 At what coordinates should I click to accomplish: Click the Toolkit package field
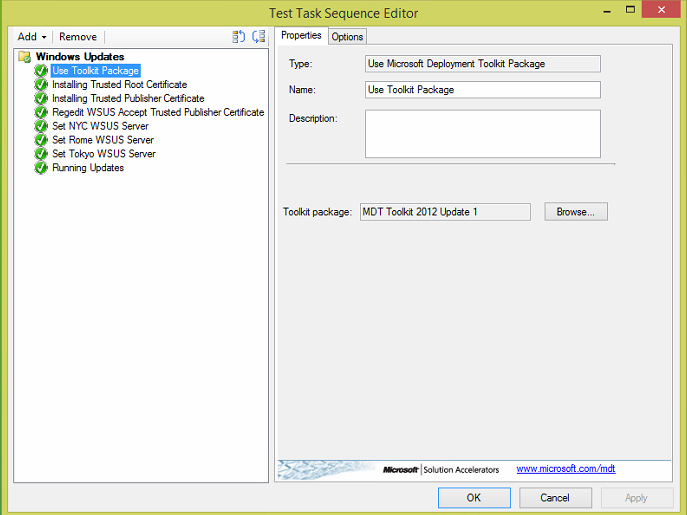point(445,212)
